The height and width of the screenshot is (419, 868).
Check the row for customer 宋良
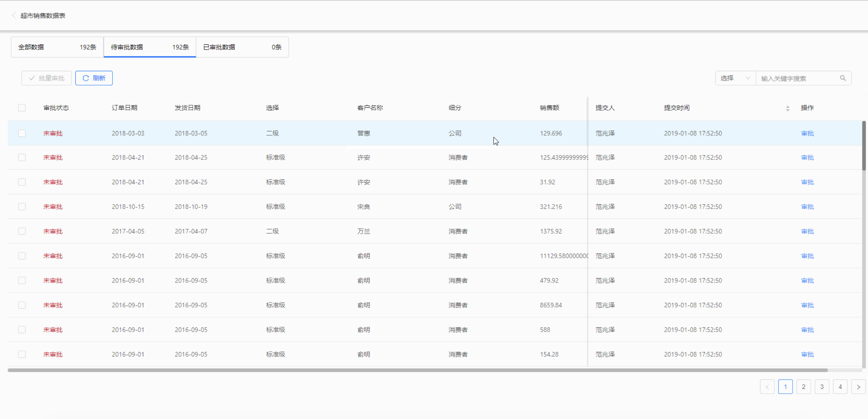click(x=22, y=206)
